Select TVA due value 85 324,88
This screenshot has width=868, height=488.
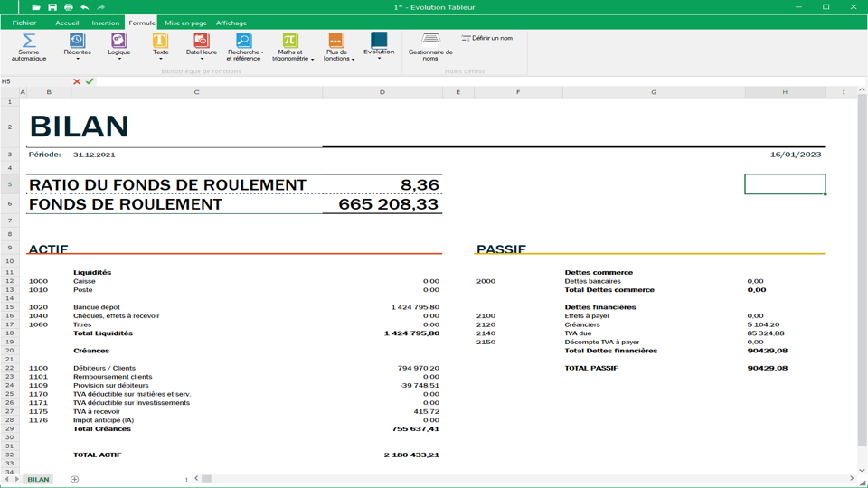(766, 333)
